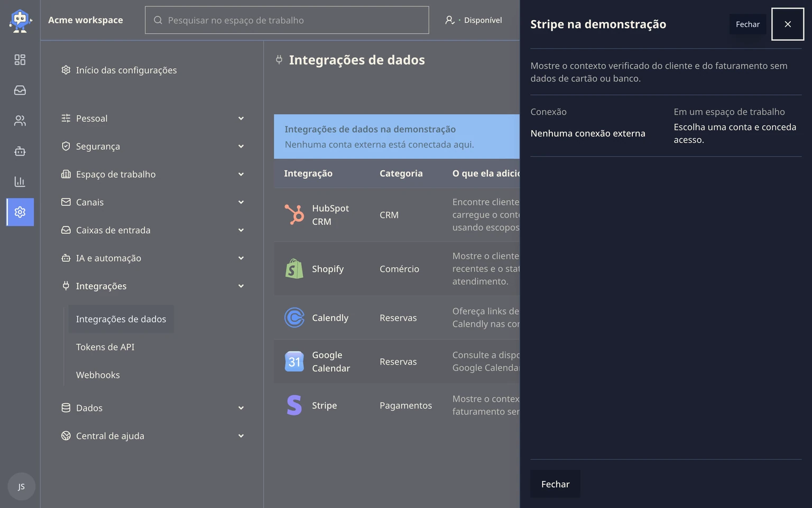Open Integrações de dados menu item
The width and height of the screenshot is (812, 508).
click(121, 319)
